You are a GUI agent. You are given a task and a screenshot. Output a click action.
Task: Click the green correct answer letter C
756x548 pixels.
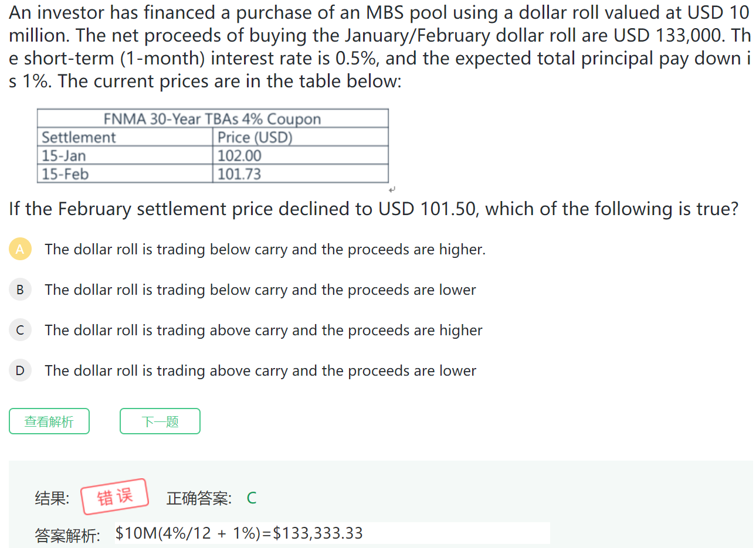(252, 498)
